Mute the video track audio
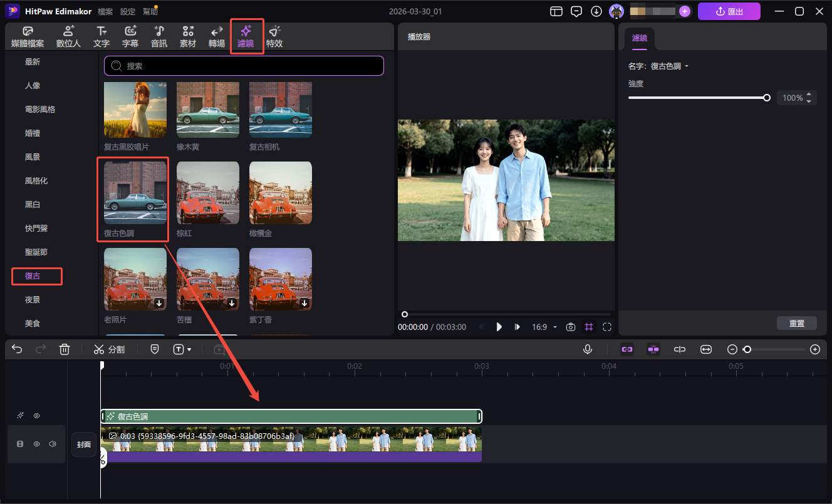 53,444
